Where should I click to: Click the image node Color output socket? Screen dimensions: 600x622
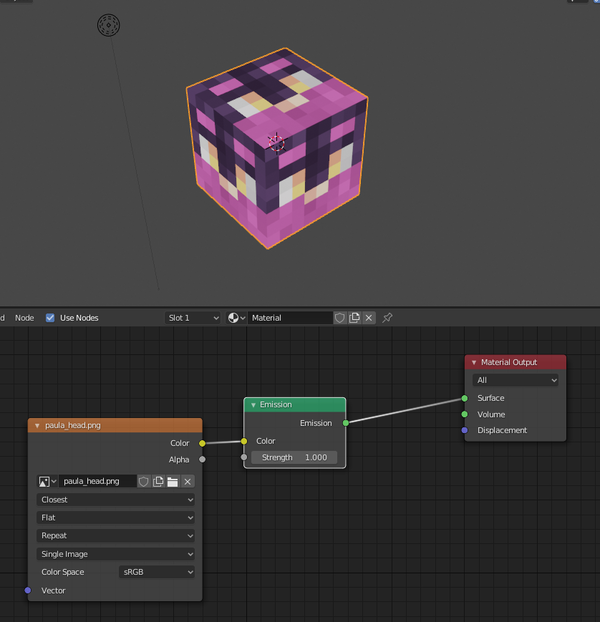[202, 443]
